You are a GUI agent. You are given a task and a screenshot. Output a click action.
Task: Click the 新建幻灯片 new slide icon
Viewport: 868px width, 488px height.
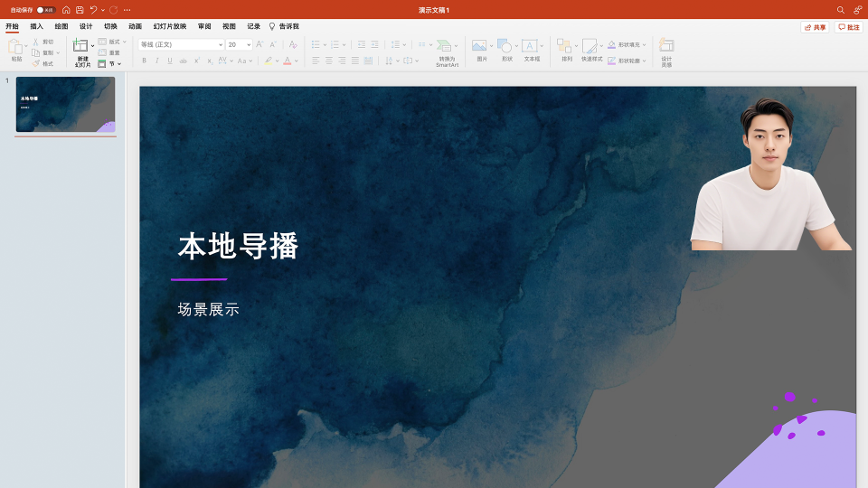coord(81,47)
